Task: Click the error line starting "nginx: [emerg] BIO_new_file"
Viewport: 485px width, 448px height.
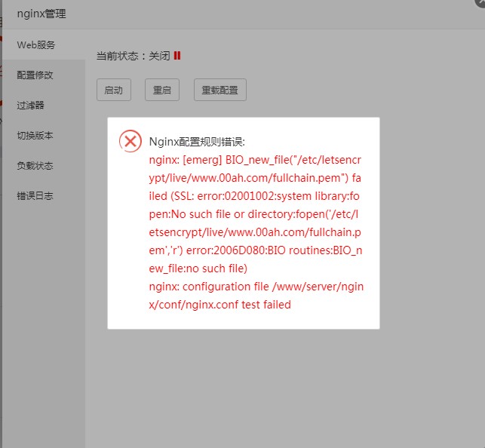Action: 255,160
